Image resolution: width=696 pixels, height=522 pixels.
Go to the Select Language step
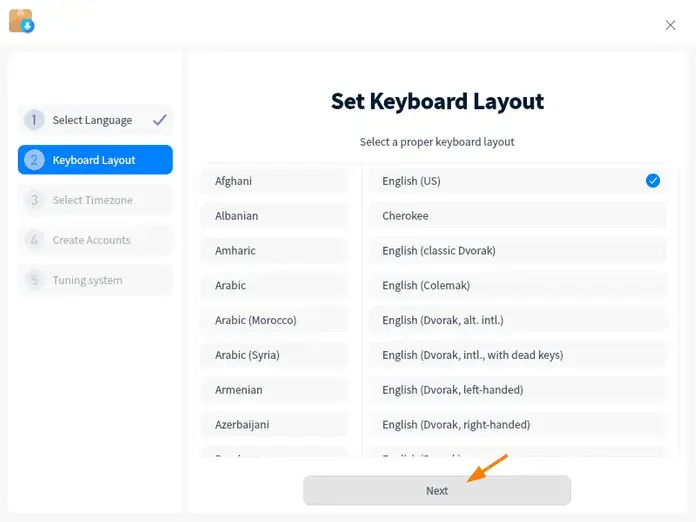coord(95,120)
